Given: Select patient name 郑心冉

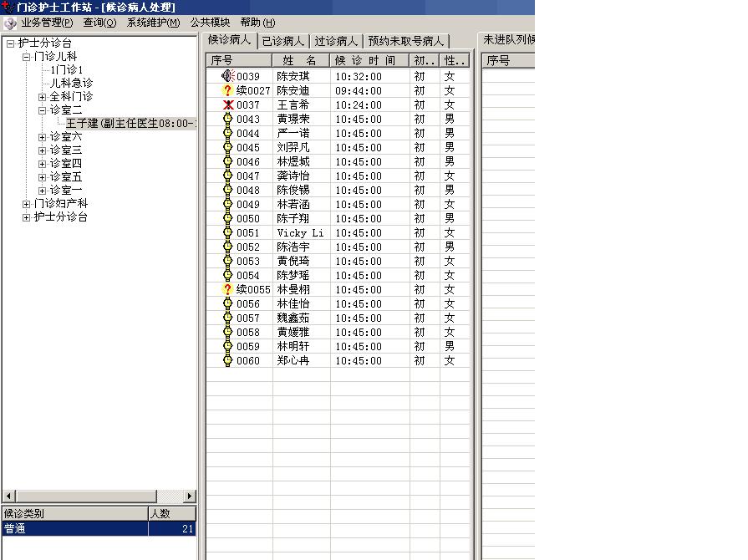Looking at the screenshot, I should coord(293,360).
